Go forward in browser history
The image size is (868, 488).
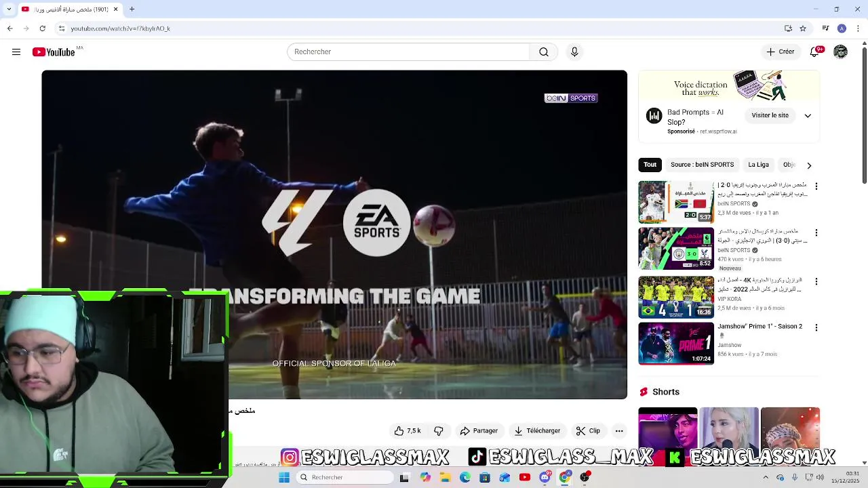26,28
